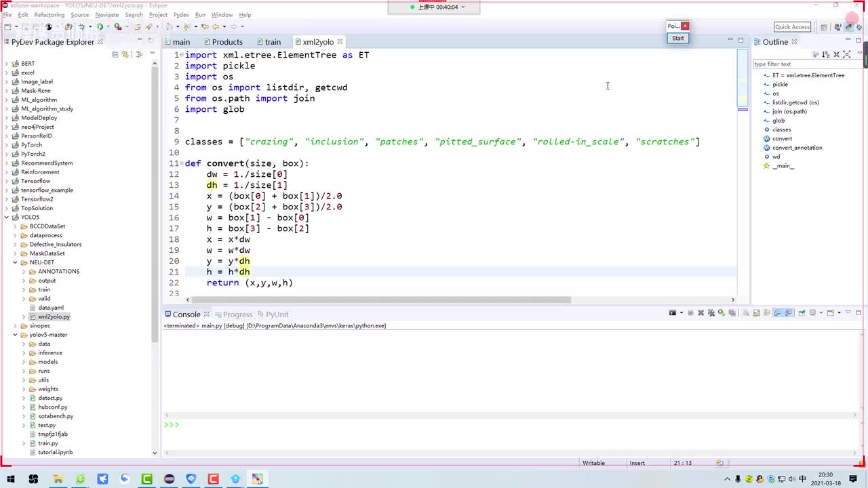Switch to the train editor tab
This screenshot has width=868, height=488.
click(x=269, y=42)
